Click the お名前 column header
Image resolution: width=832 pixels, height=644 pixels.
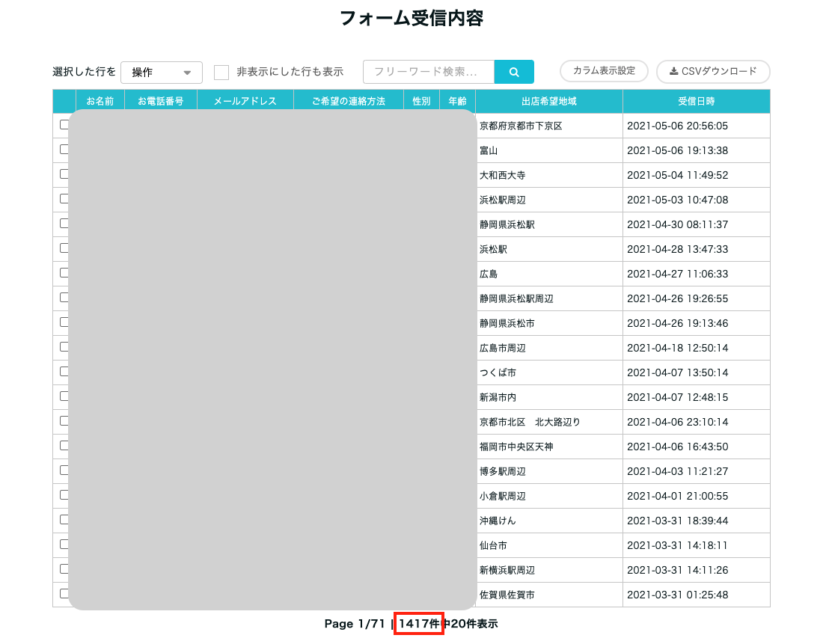point(100,101)
